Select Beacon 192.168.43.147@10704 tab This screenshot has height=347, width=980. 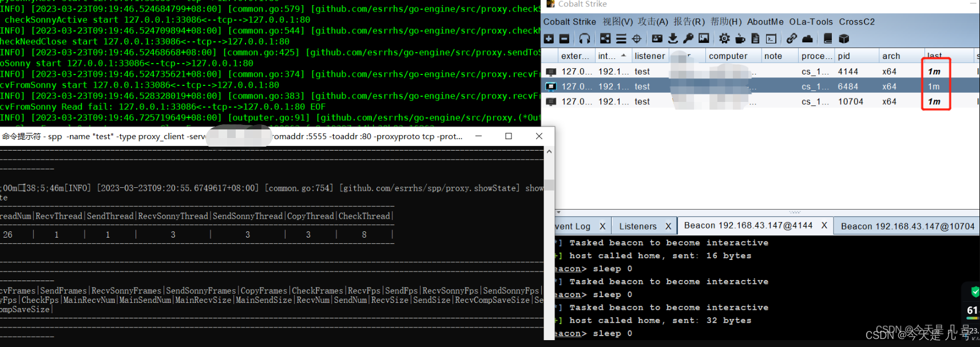907,226
